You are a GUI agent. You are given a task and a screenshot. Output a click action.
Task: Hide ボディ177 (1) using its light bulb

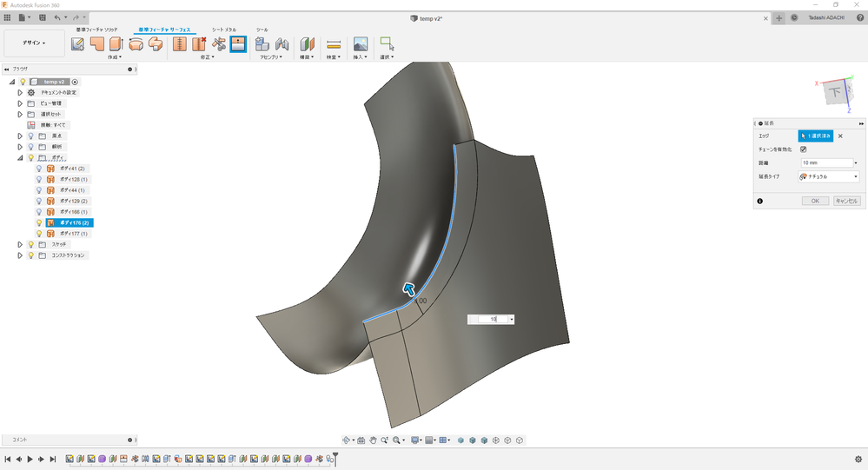click(39, 234)
